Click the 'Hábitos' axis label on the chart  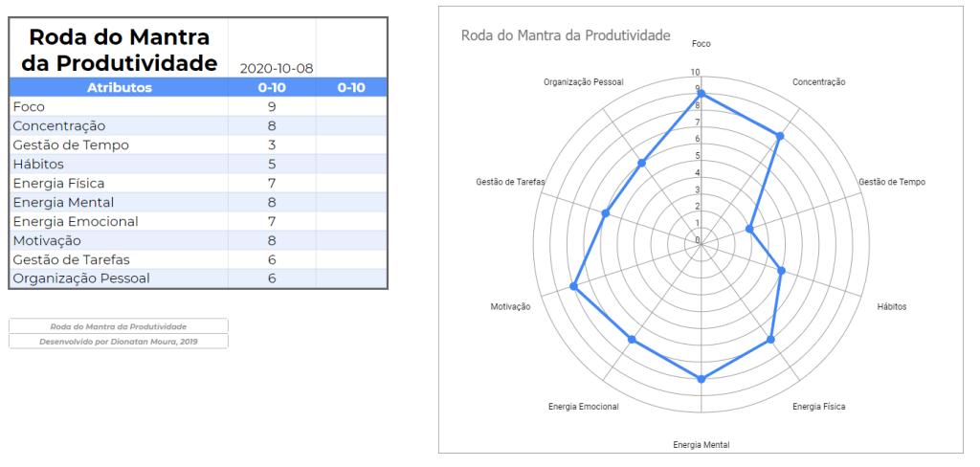point(892,307)
